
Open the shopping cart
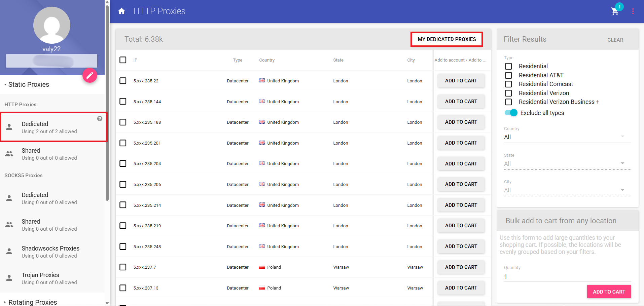pyautogui.click(x=615, y=11)
